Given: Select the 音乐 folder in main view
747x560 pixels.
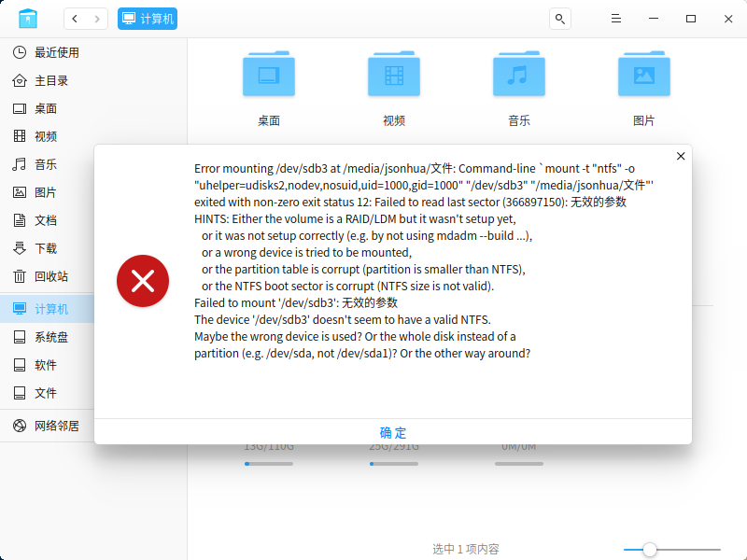Looking at the screenshot, I should (519, 89).
